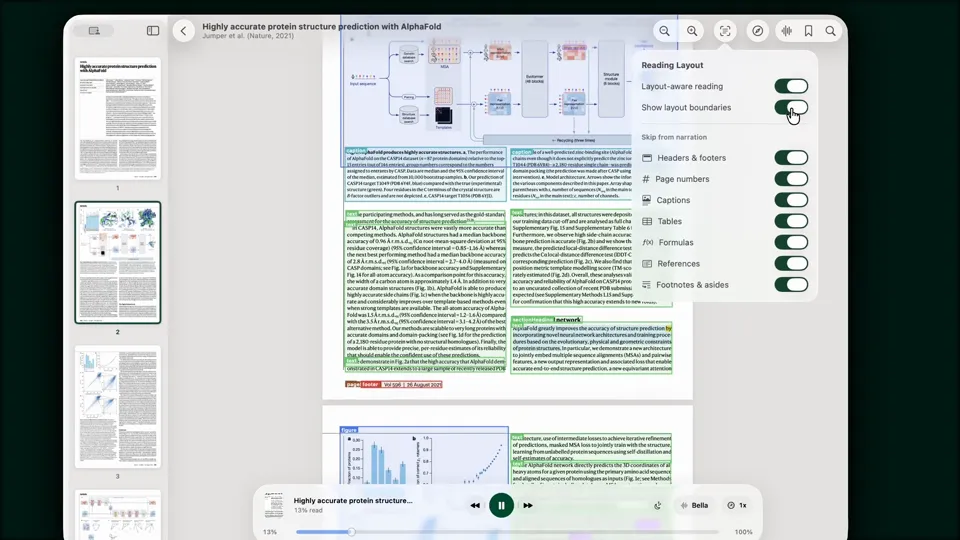The width and height of the screenshot is (960, 540).
Task: Bookmark the current page
Action: pos(809,31)
